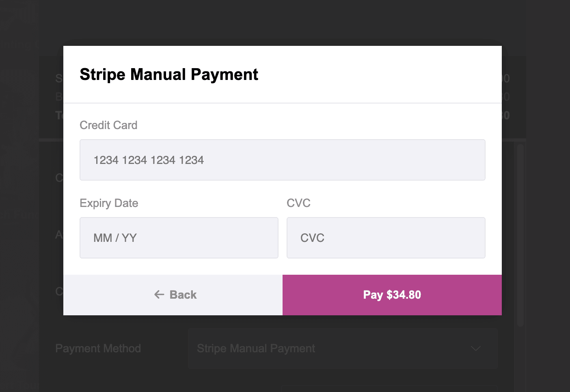Click the pink Pay button area
Screen dimensions: 570x392
(x=392, y=295)
